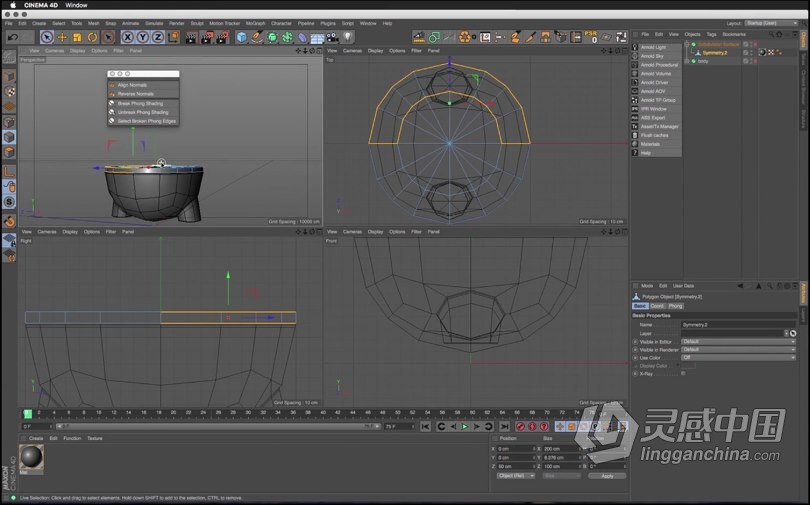Screen dimensions: 810x505
Task: Select Symmetry.2 in Object Manager
Action: coord(714,53)
